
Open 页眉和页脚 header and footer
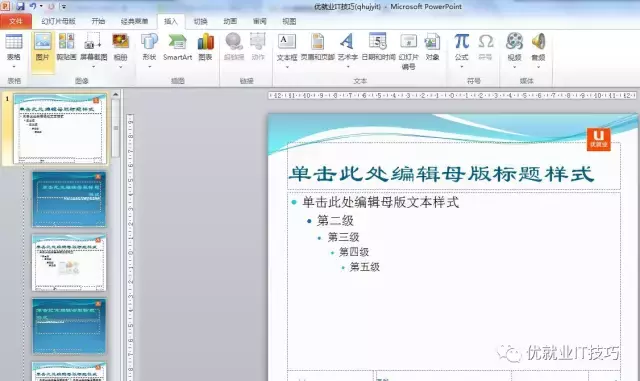pyautogui.click(x=318, y=42)
